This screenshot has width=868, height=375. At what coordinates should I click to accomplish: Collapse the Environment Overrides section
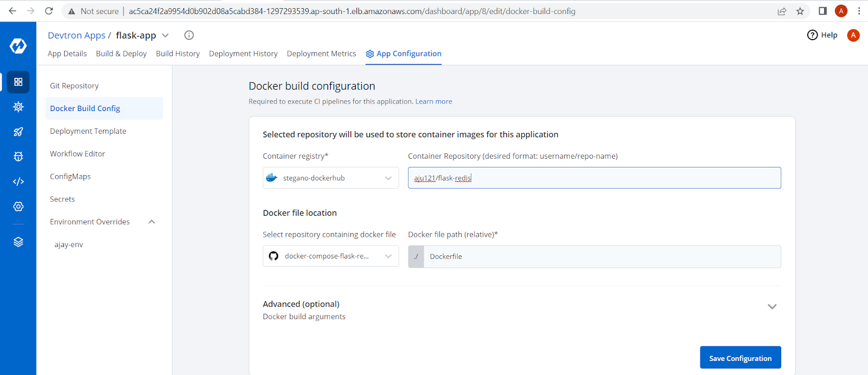[152, 222]
